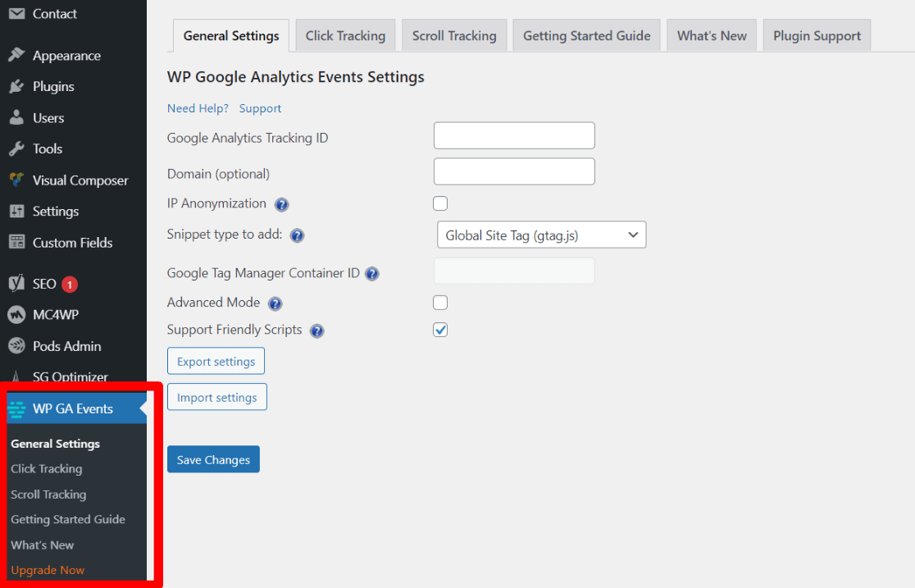Image resolution: width=915 pixels, height=588 pixels.
Task: Click the Visual Composer cube icon
Action: coord(17,180)
